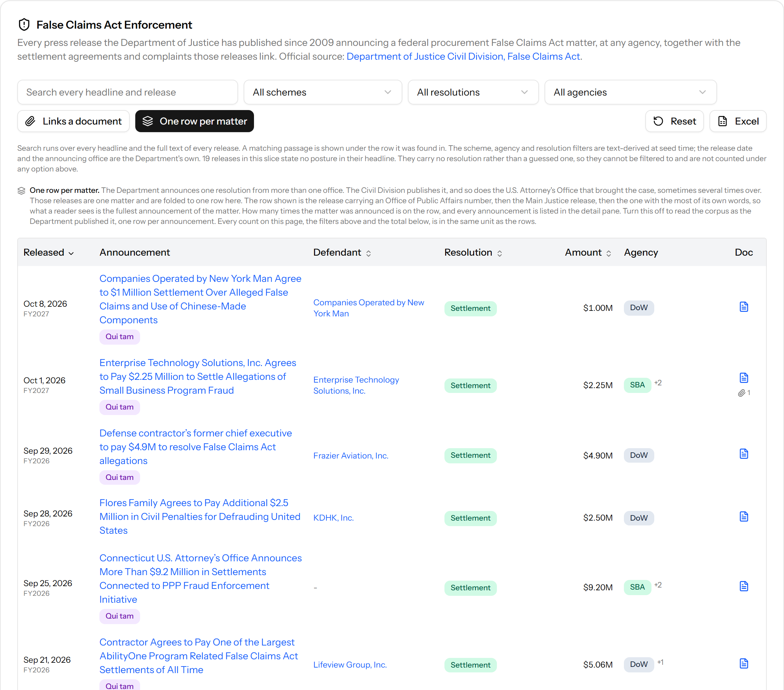Open Connecticut U.S. Attorney's Office announcement
Image resolution: width=784 pixels, height=690 pixels.
200,579
